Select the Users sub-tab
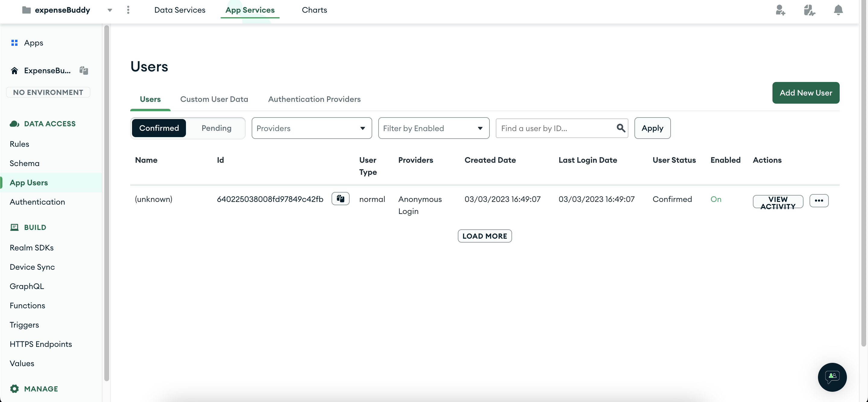Screen dimensions: 868x402 [x=150, y=99]
